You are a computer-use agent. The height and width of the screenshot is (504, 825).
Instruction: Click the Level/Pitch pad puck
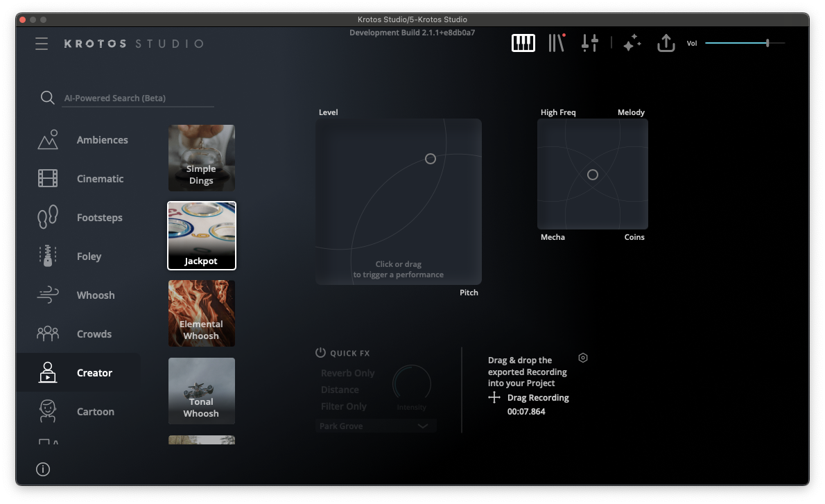tap(431, 159)
